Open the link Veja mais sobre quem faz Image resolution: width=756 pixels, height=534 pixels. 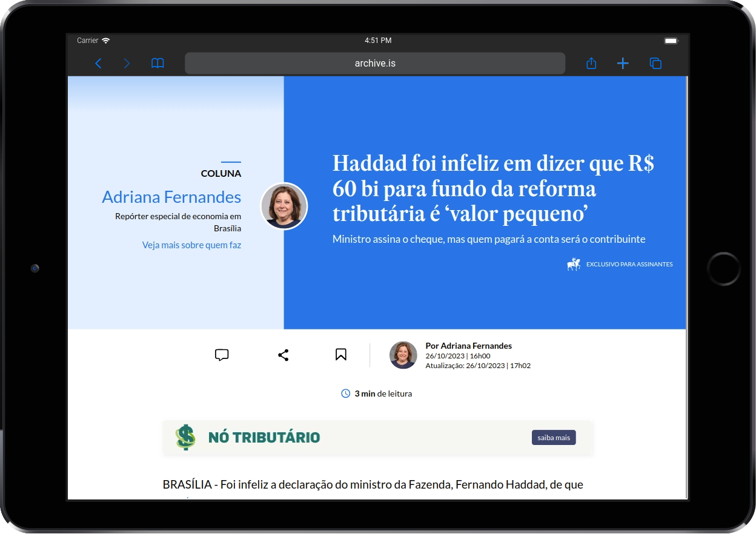click(191, 245)
